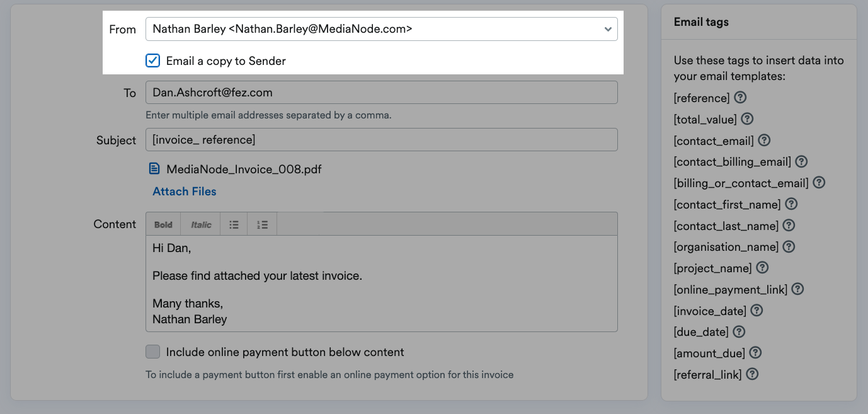Open help for the [contact_billing_email] tag

pyautogui.click(x=801, y=161)
